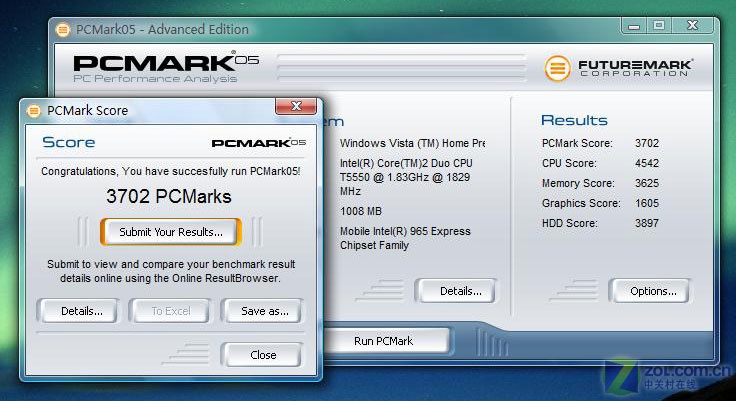The height and width of the screenshot is (401, 736).
Task: Open the Options... button under Results
Action: [x=650, y=291]
